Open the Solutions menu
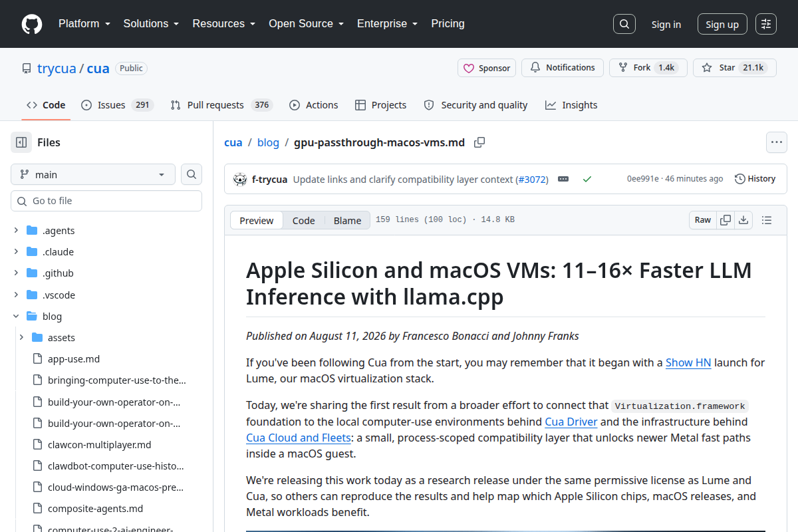 pos(152,24)
